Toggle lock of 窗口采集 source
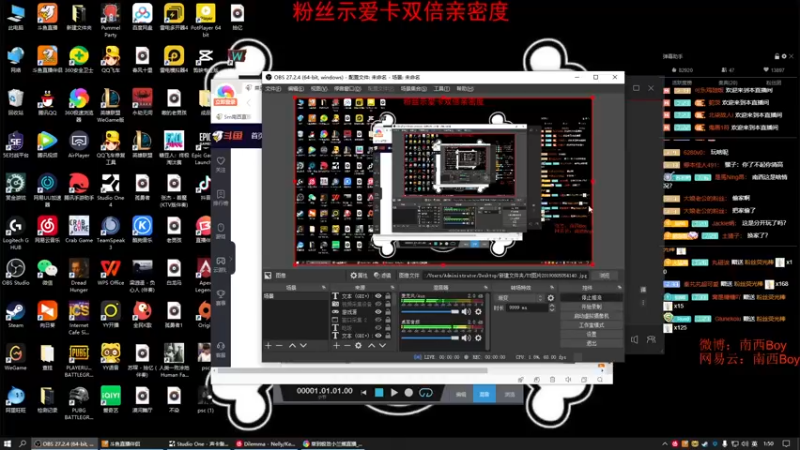The width and height of the screenshot is (800, 450). [388, 320]
